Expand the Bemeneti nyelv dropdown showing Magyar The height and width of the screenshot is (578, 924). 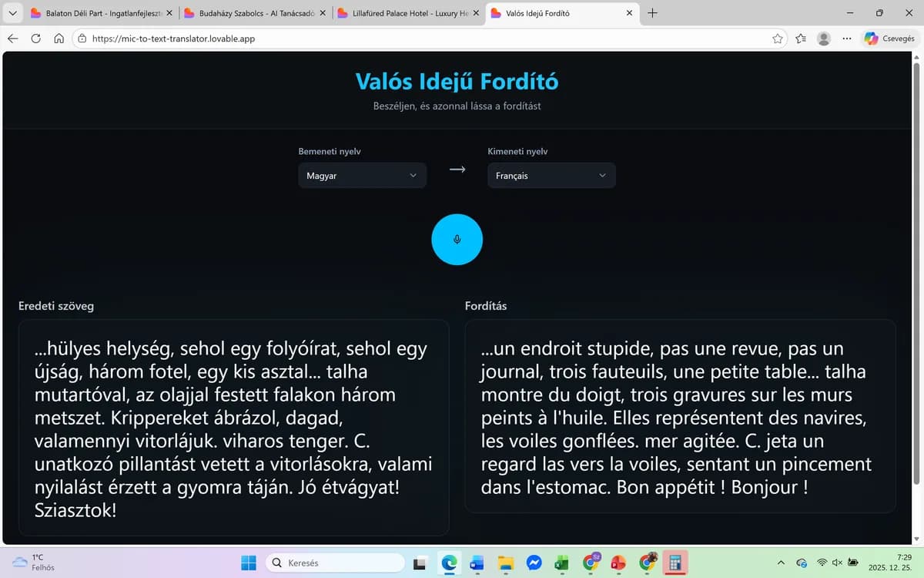(362, 176)
